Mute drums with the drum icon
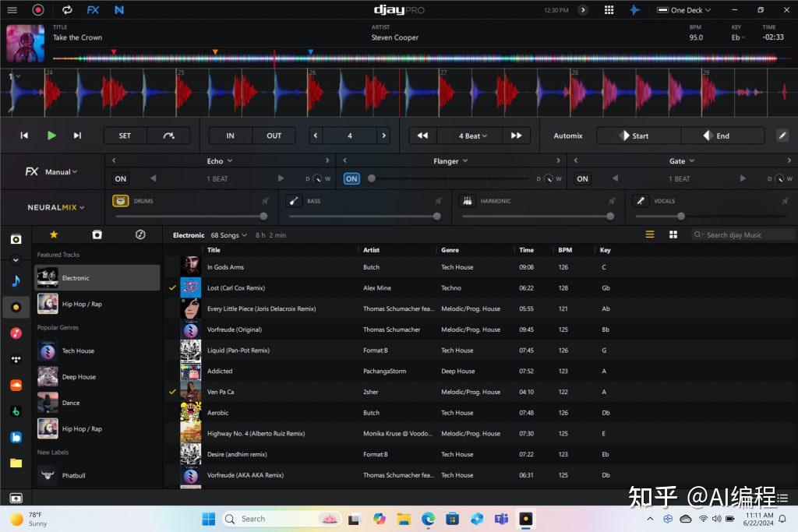798x532 pixels. tap(121, 201)
